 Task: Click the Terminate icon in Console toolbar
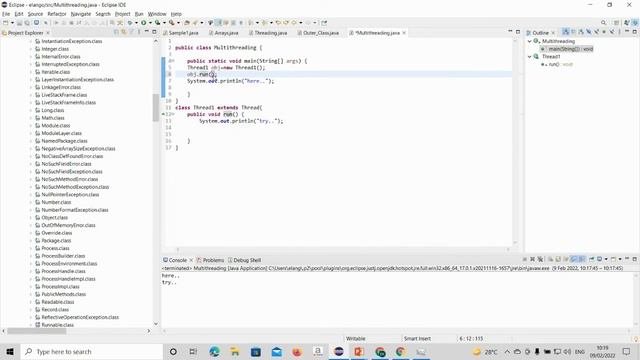[524, 259]
